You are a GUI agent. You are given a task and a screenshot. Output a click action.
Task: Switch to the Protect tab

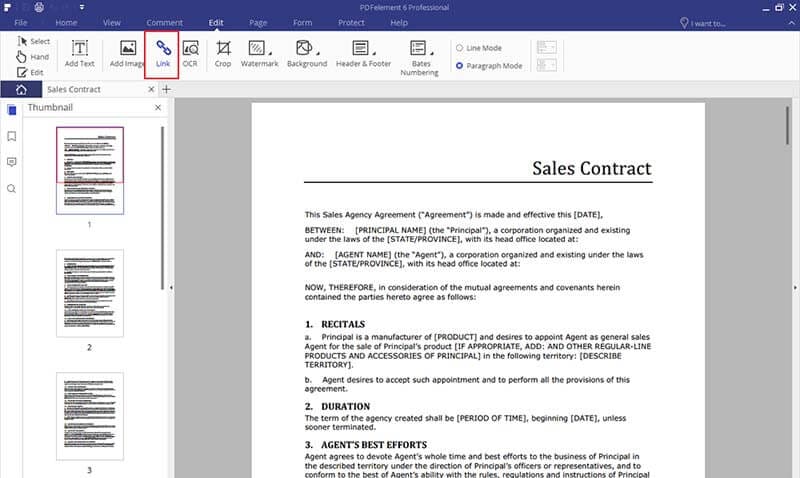(351, 23)
